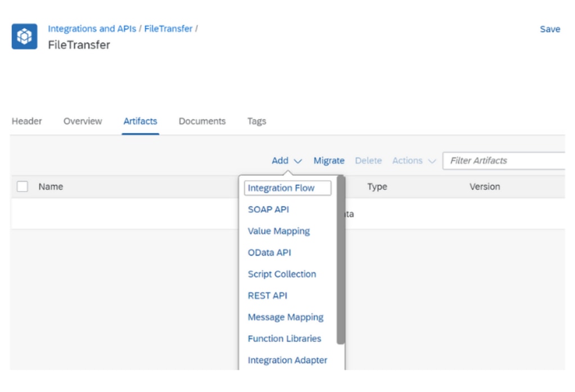575x392 pixels.
Task: Pick Value Mapping menu entry
Action: pos(279,231)
